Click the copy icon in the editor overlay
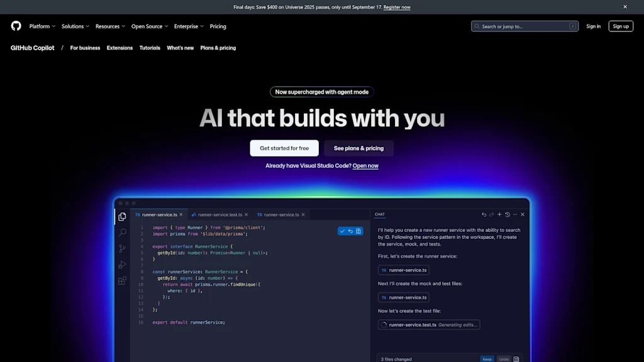Viewport: 644px width, 362px height. pos(358,231)
